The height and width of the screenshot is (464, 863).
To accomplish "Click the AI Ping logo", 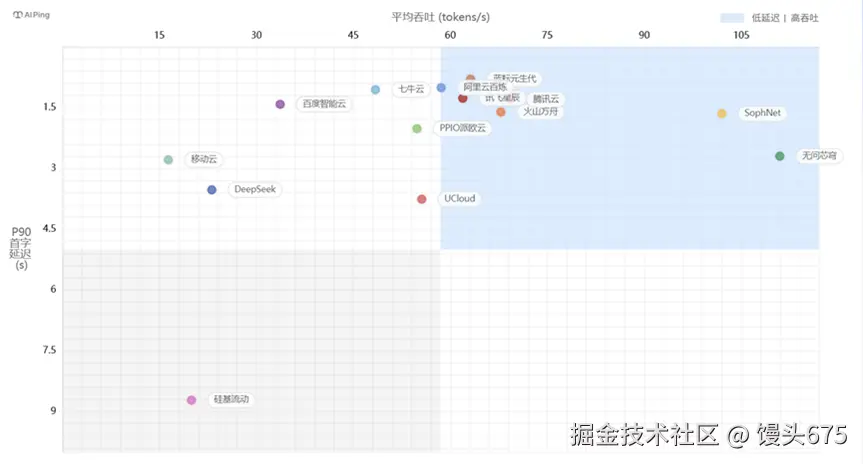I will click(x=31, y=15).
